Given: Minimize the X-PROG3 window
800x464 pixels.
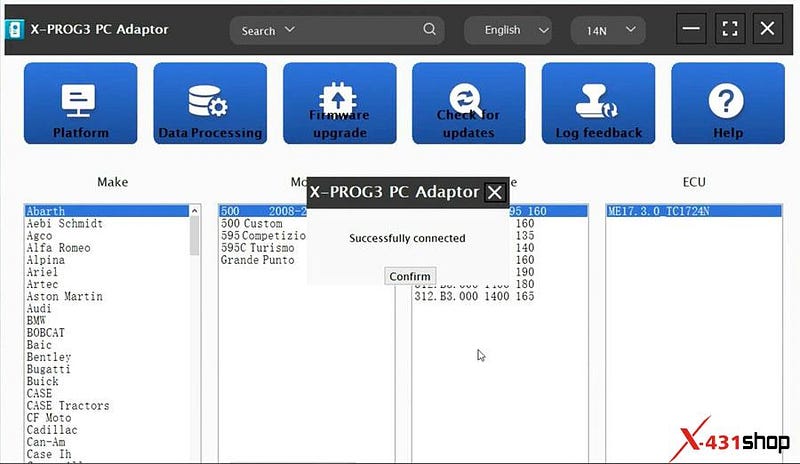Looking at the screenshot, I should click(x=691, y=29).
